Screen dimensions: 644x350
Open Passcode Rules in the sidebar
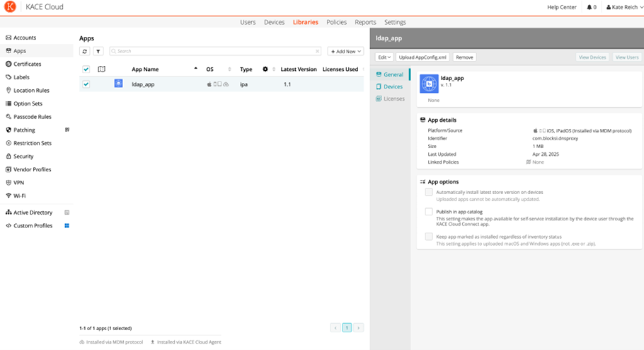click(32, 116)
